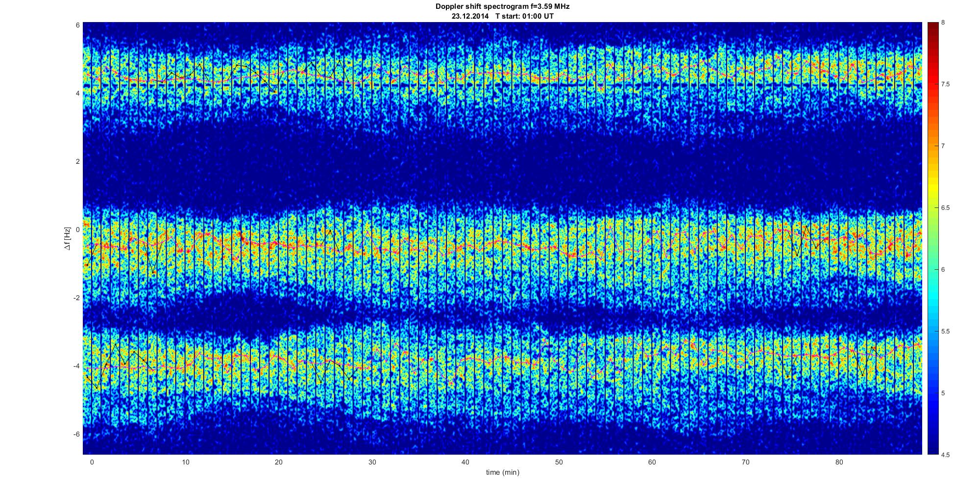The image size is (980, 488).
Task: Click the y-axis tick label '-2'
Action: click(x=77, y=298)
